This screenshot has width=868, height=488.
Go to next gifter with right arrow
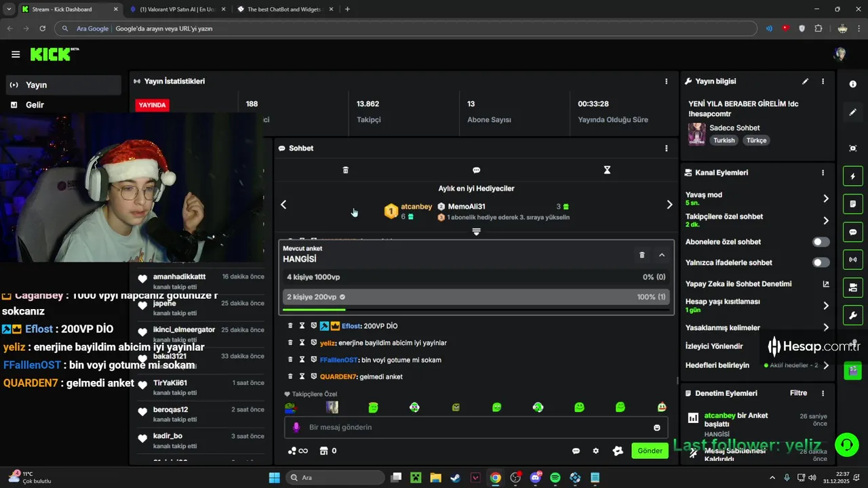[x=669, y=205]
